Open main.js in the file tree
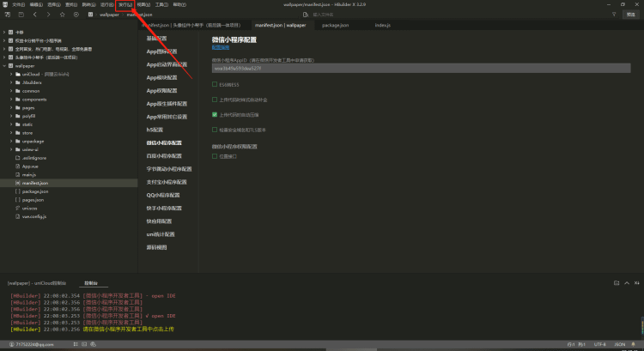This screenshot has width=644, height=351. coord(28,175)
